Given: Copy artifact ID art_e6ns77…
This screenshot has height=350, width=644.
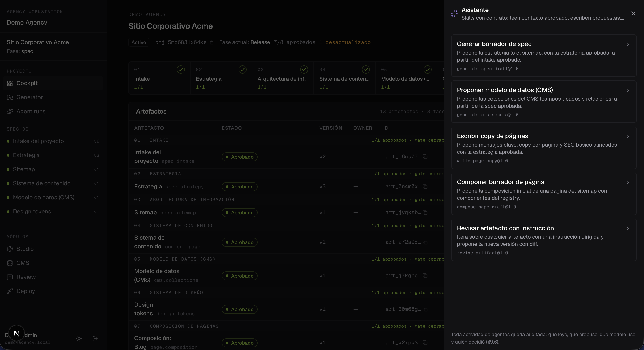Looking at the screenshot, I should 425,157.
